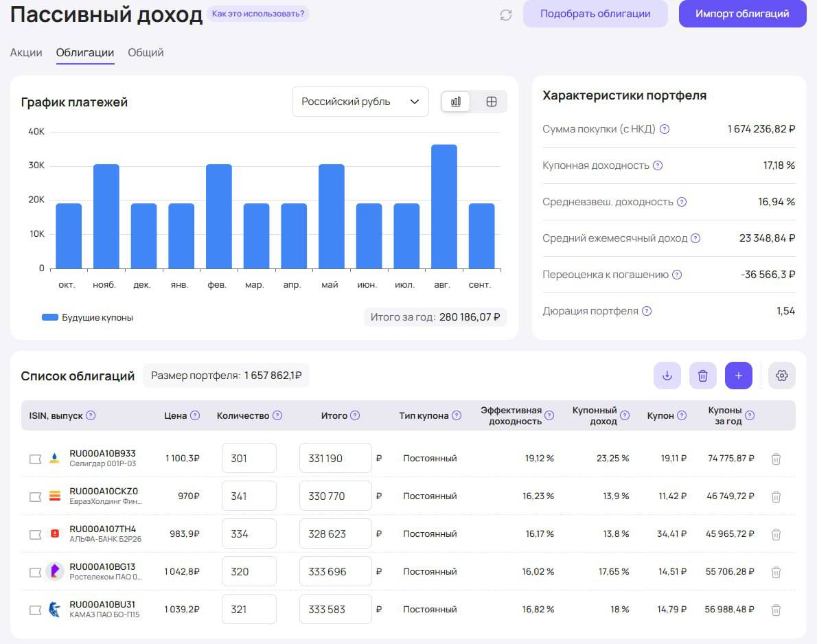Open the Акции tab
817x644 pixels.
click(x=26, y=53)
